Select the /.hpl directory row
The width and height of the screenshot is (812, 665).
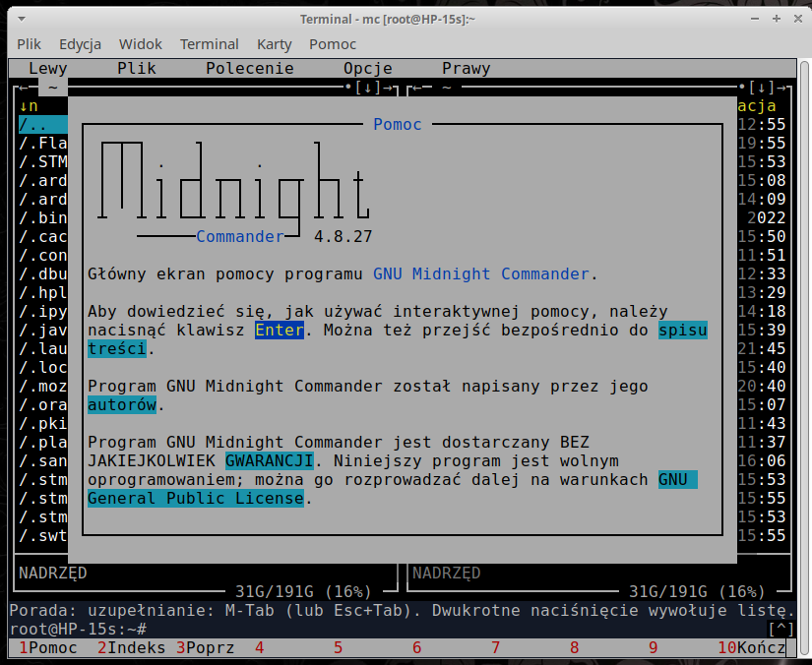tap(43, 292)
